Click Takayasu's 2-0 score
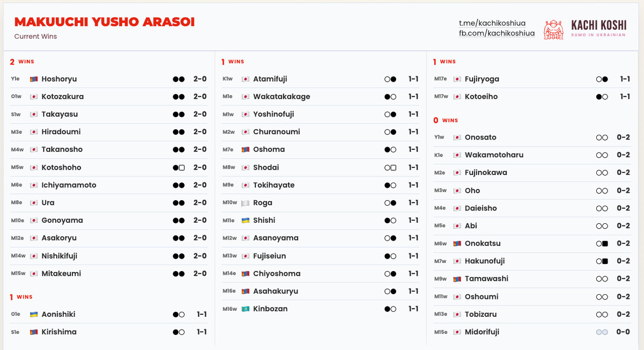Viewport: 644px width, 350px height. (200, 114)
